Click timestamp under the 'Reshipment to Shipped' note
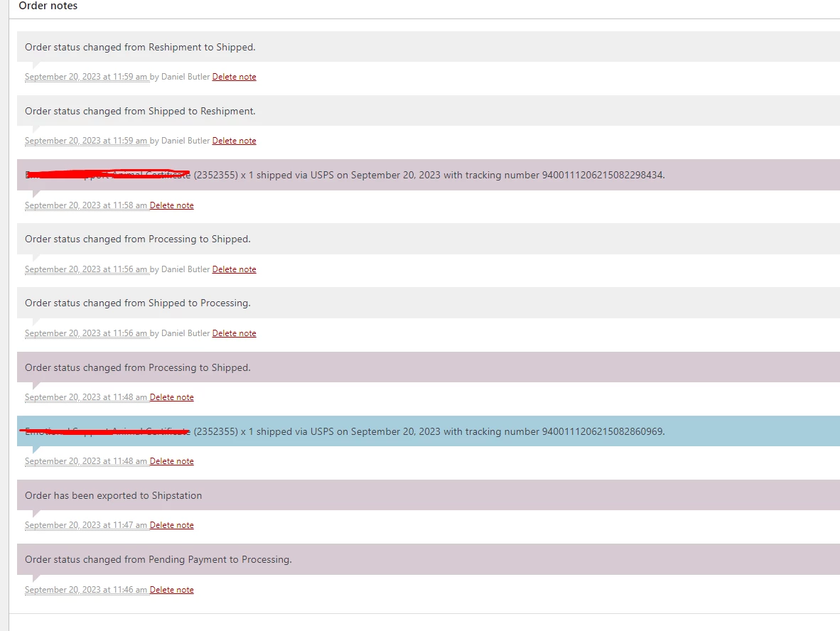The image size is (840, 631). tap(86, 77)
